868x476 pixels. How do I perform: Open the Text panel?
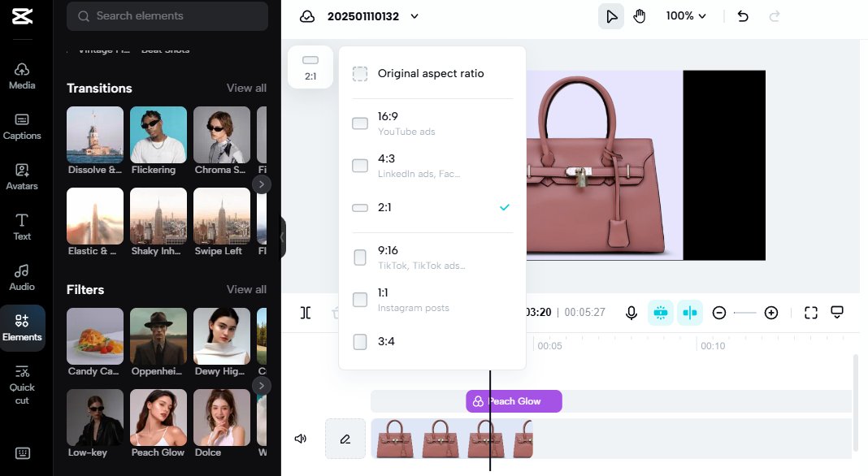tap(22, 227)
